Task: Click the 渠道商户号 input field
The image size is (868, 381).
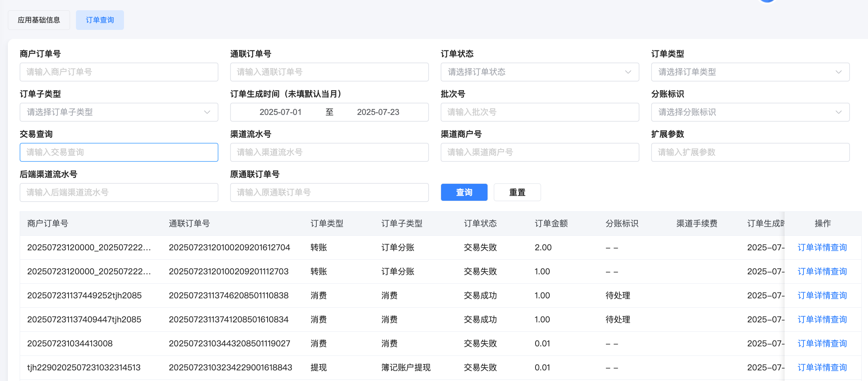Action: tap(540, 152)
